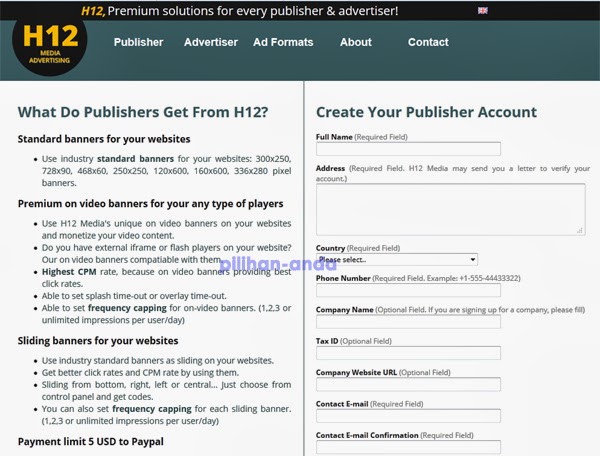Click Premium on video banners heading
Image resolution: width=600 pixels, height=456 pixels.
pyautogui.click(x=150, y=204)
